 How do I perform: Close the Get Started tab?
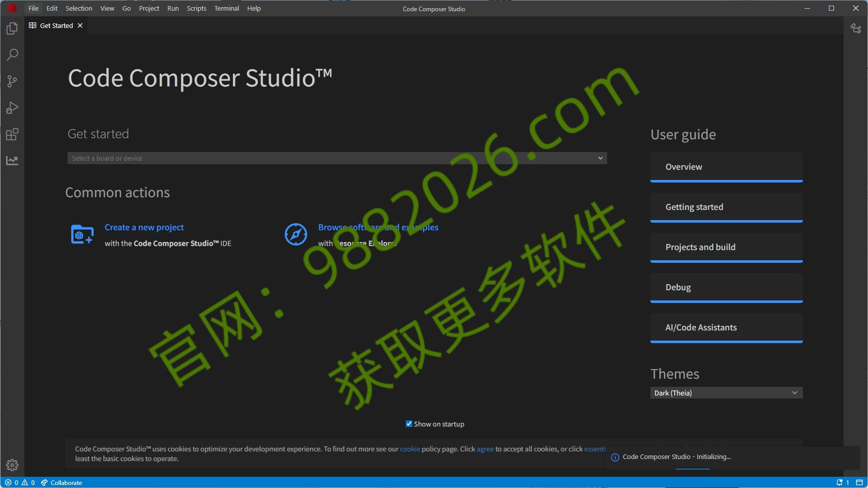(x=80, y=25)
